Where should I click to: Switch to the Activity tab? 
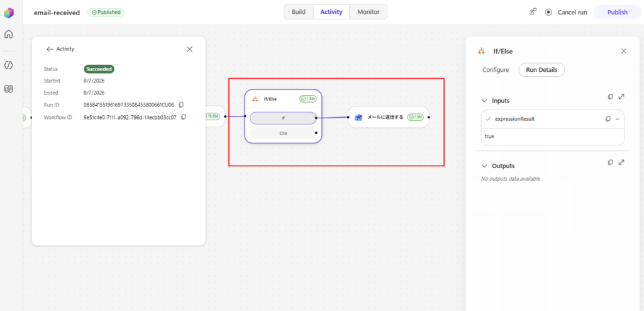coord(331,12)
